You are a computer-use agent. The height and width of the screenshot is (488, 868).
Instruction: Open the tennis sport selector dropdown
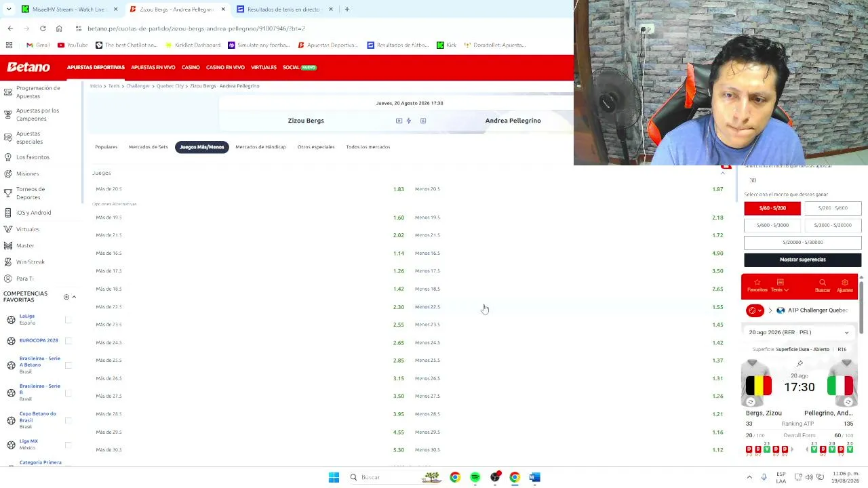click(754, 310)
